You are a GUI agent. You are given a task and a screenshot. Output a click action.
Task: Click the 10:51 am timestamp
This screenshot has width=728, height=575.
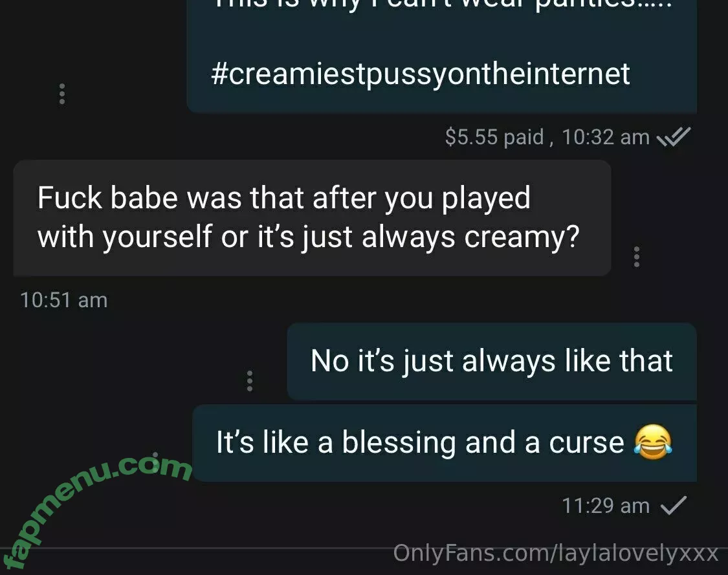(63, 300)
